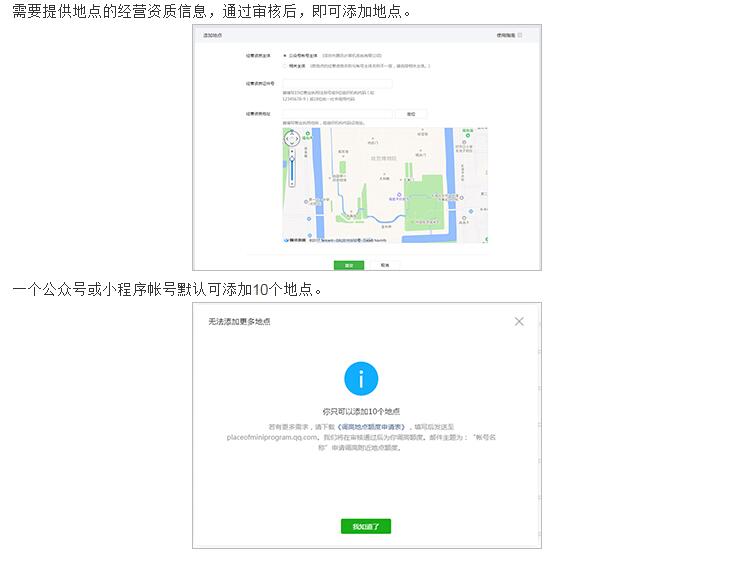733x564 pixels.
Task: Open the 调用地点额度申请表 download link
Action: (x=373, y=425)
